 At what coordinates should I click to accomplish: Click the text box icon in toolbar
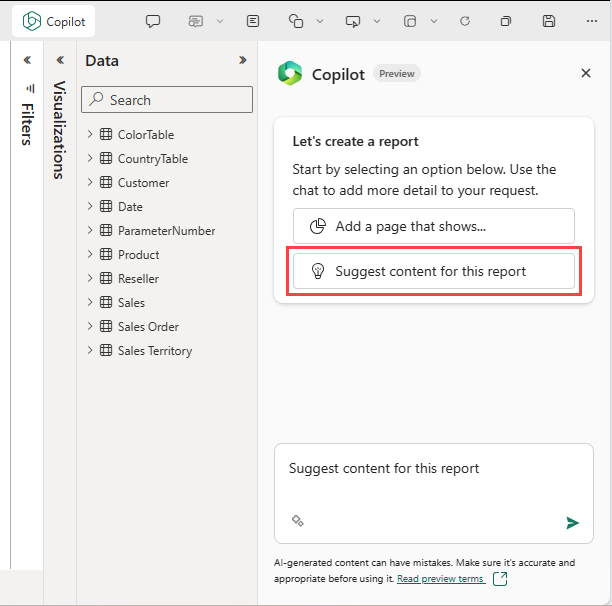pos(253,21)
